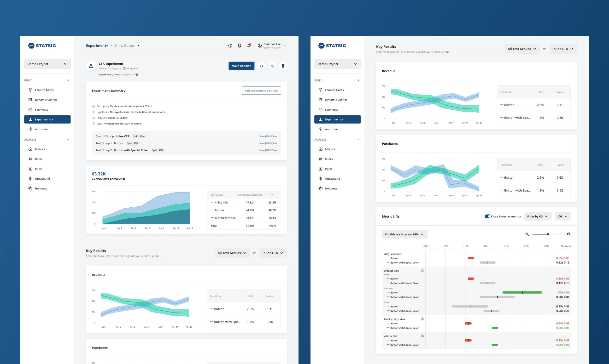Open the Inline CTA dropdown in the right panel
Image resolution: width=609 pixels, height=364 pixels.
pyautogui.click(x=563, y=49)
